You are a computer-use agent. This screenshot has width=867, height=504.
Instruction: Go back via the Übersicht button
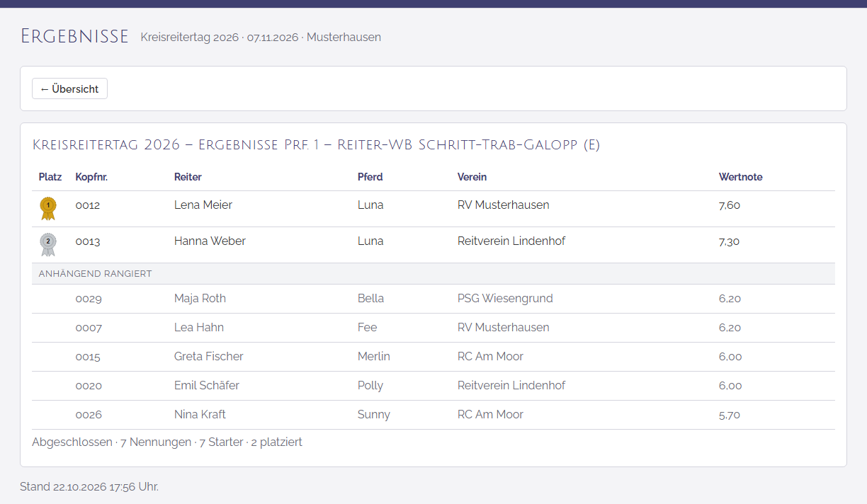(69, 88)
